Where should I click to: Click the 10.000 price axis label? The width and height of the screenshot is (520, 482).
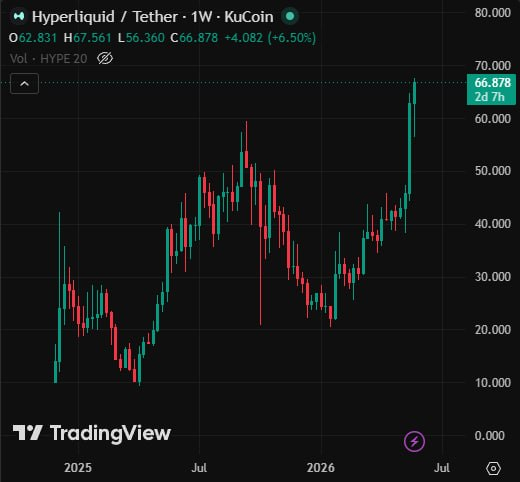[493, 382]
